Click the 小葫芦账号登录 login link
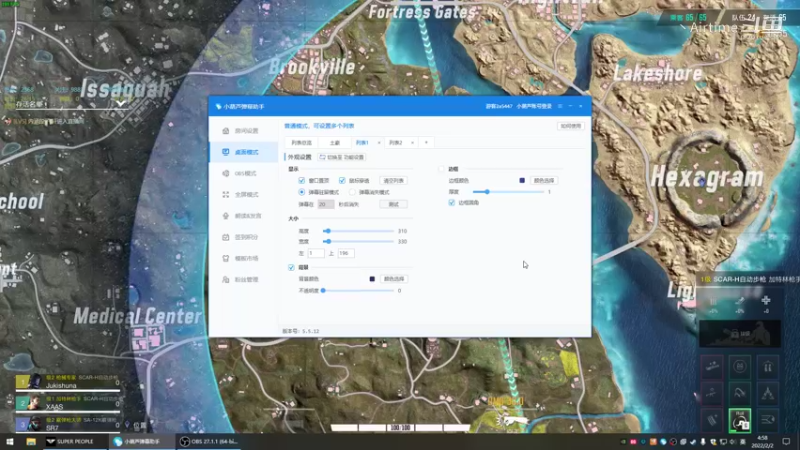 (534, 106)
